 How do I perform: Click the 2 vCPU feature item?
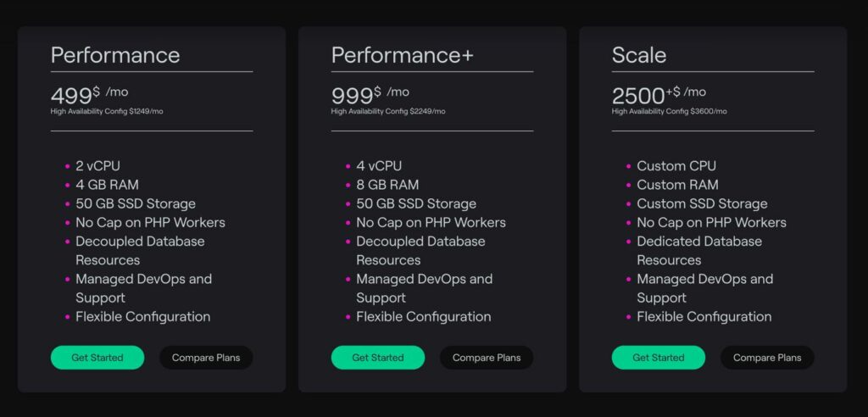(97, 166)
